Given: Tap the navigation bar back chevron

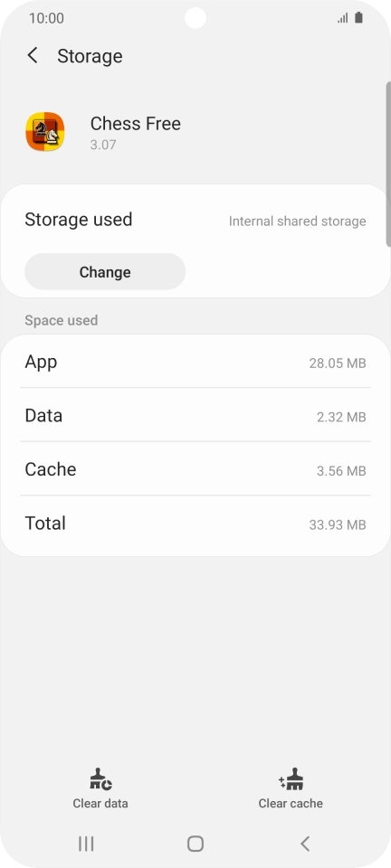Looking at the screenshot, I should tap(305, 844).
